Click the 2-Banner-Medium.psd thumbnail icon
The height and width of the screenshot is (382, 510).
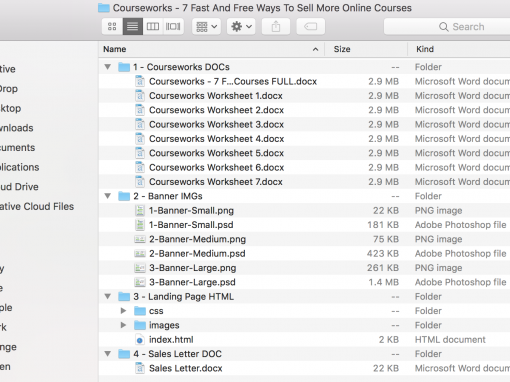(140, 253)
